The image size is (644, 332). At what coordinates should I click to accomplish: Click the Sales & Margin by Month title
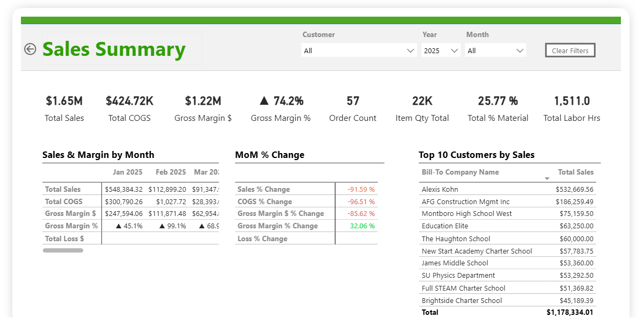point(98,155)
